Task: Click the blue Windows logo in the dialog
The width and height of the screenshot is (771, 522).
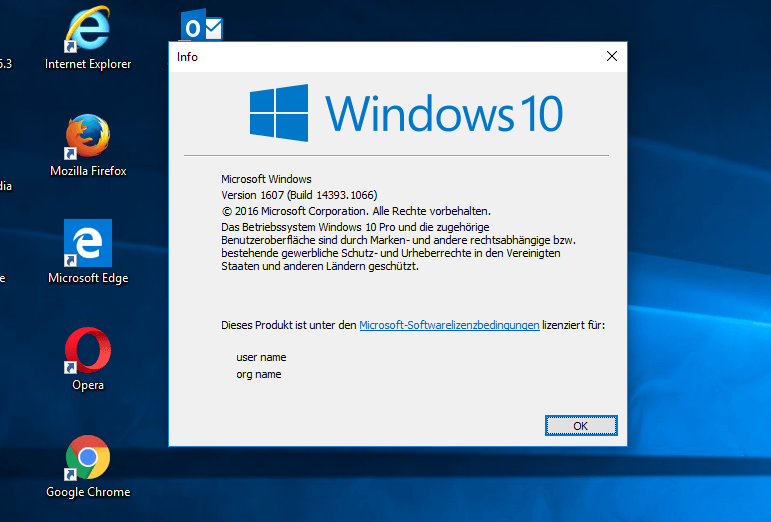Action: [x=279, y=110]
